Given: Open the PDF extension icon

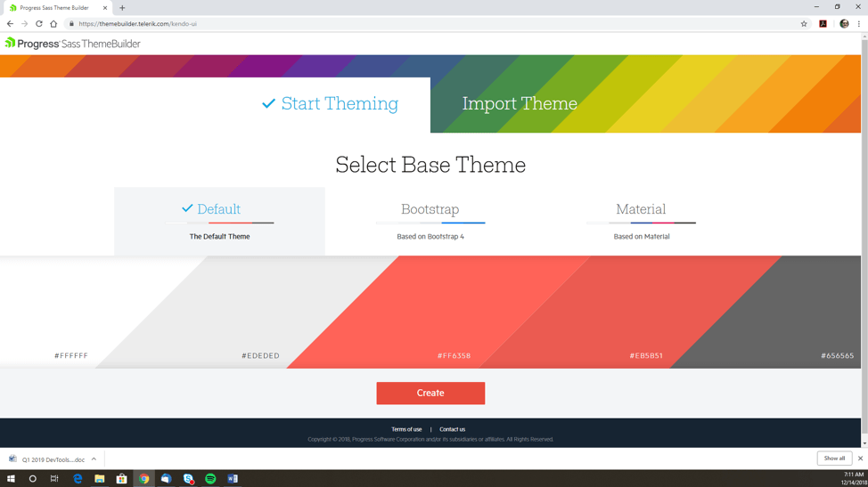Looking at the screenshot, I should [x=823, y=24].
